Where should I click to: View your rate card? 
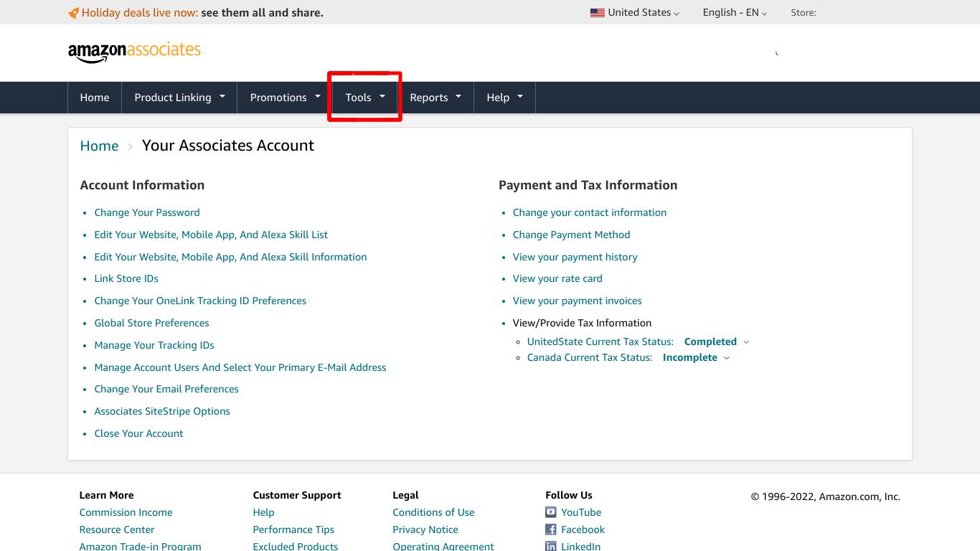557,278
